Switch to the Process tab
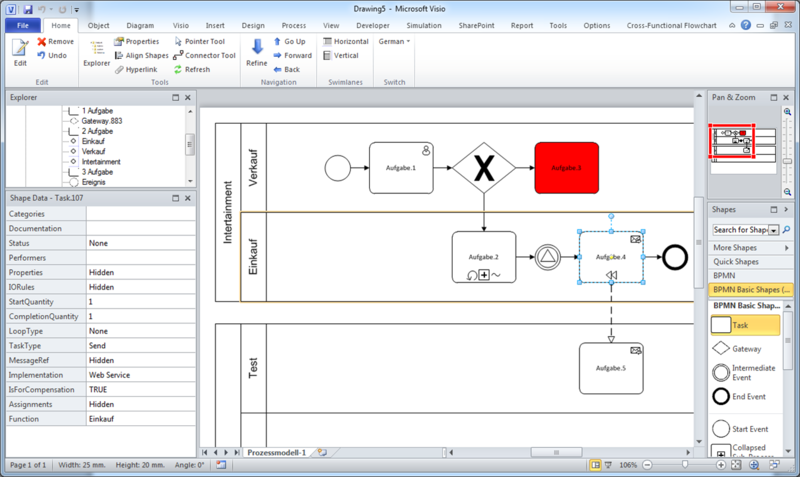Image resolution: width=800 pixels, height=477 pixels. [x=294, y=25]
